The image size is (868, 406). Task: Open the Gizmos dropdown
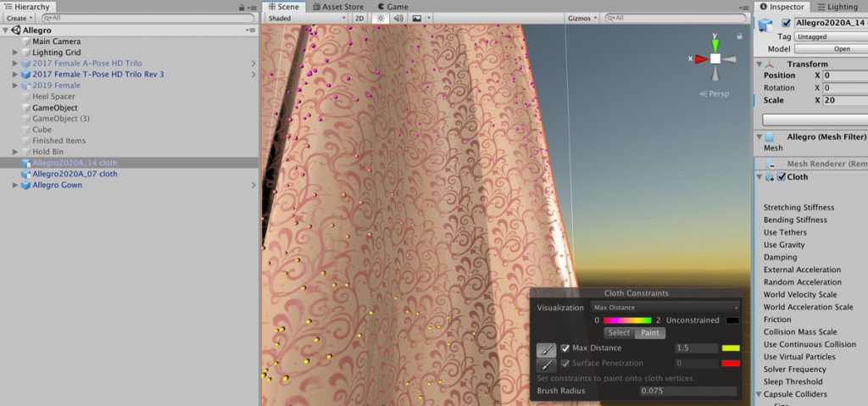tap(583, 19)
